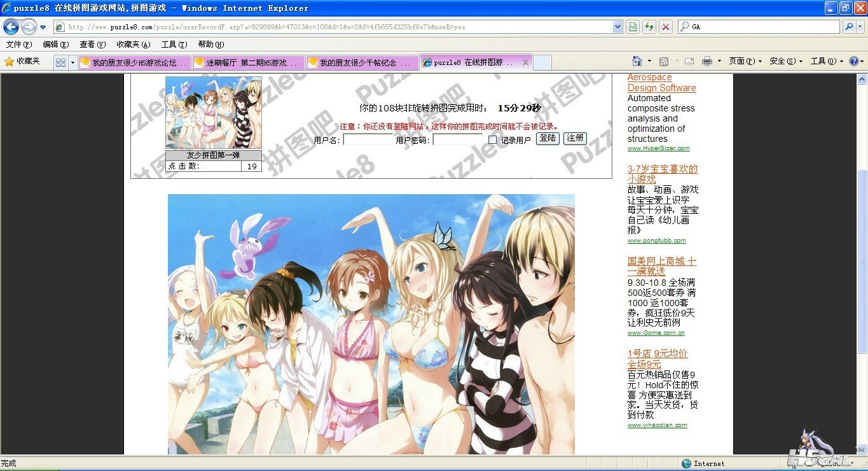Switch to the 我的朋友很少H5游戏论坛 tab
The image size is (868, 471).
tap(135, 62)
